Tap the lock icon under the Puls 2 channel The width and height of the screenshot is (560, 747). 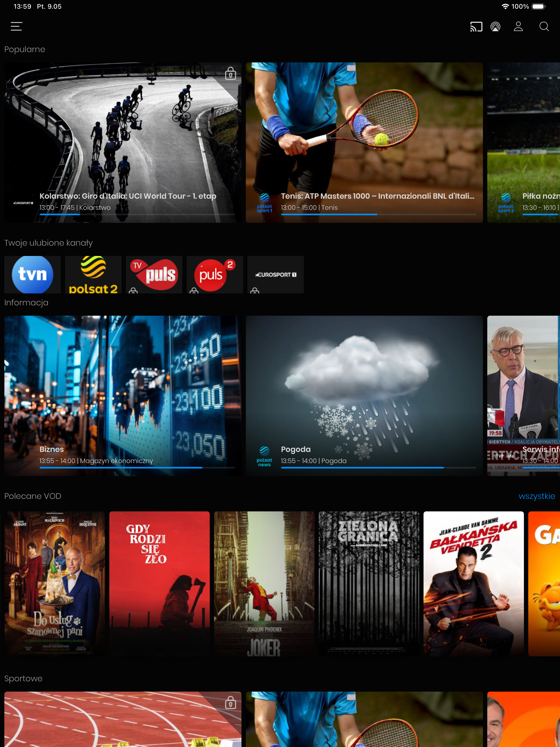[x=194, y=290]
